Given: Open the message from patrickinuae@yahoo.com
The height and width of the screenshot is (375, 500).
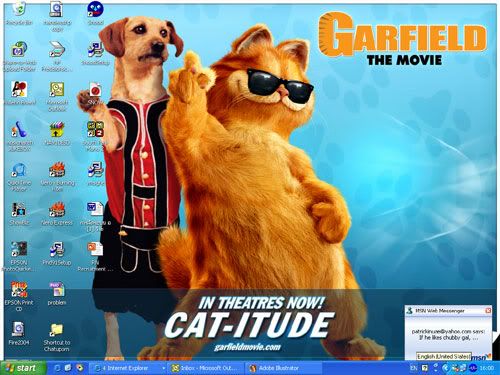Looking at the screenshot, I should coord(448,335).
